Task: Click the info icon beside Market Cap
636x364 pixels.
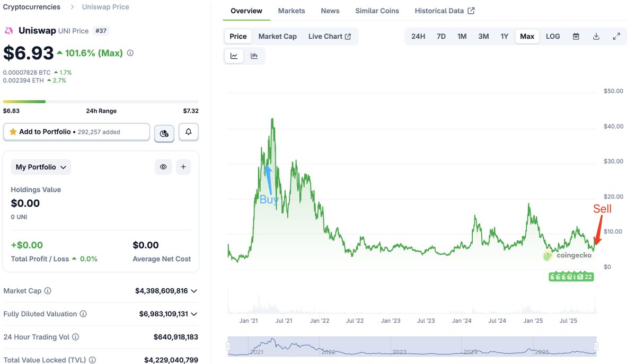Action: pyautogui.click(x=48, y=291)
